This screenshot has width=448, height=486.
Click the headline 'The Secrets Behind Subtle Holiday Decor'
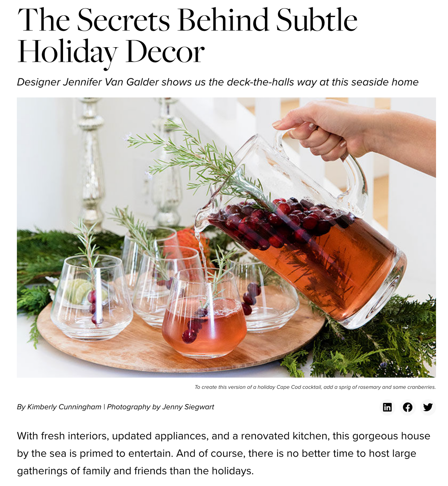187,36
